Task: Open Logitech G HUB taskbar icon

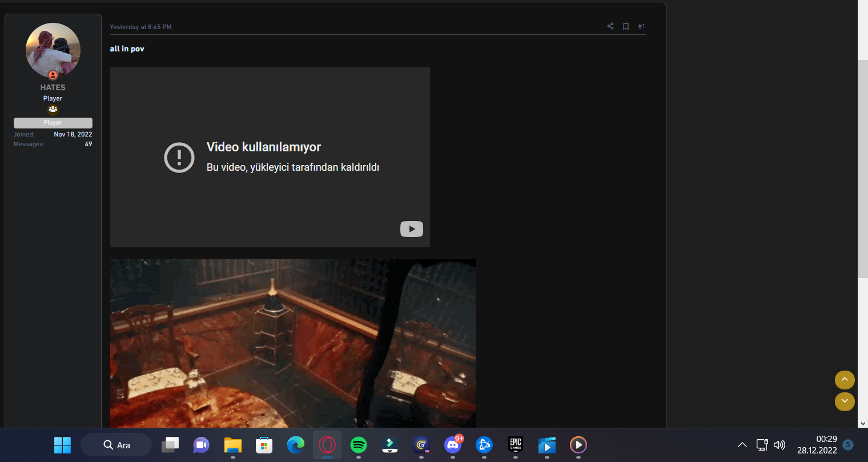Action: [x=421, y=445]
